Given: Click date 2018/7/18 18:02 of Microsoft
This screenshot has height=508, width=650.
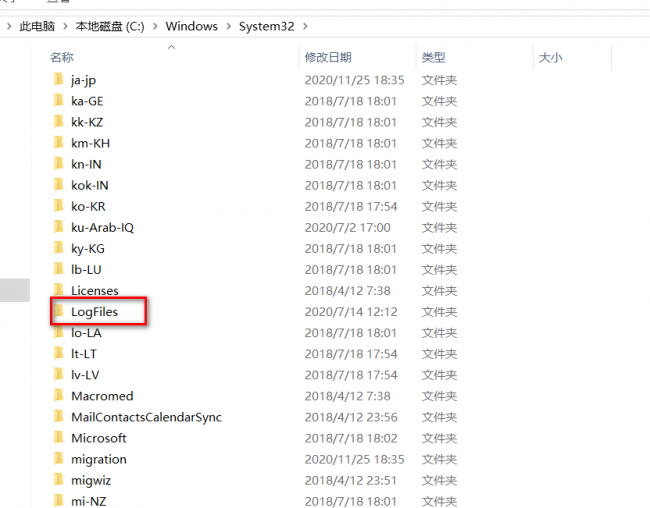Looking at the screenshot, I should (x=351, y=438).
